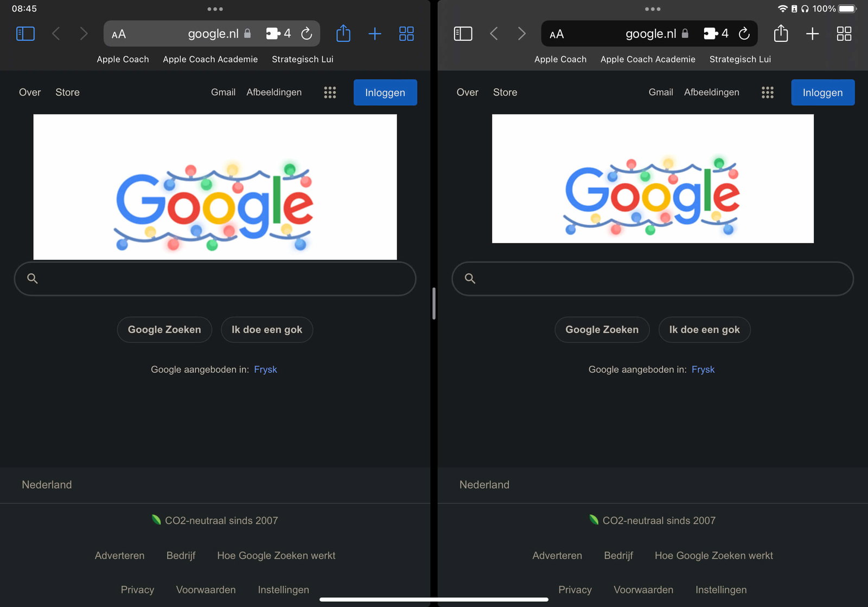Grab the Split View divider handle
This screenshot has width=868, height=607.
[434, 303]
